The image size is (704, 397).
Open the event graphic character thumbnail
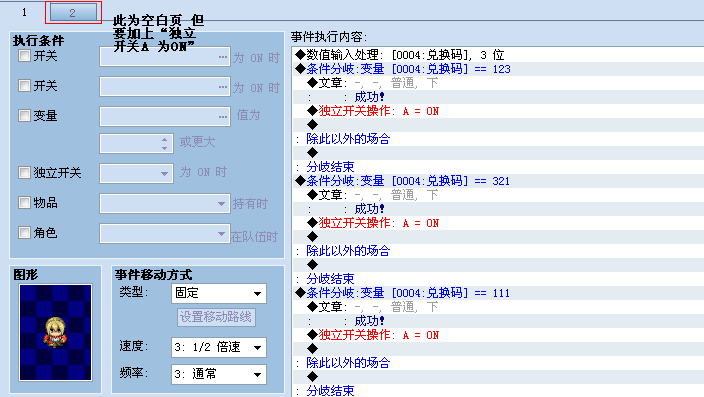[x=56, y=332]
